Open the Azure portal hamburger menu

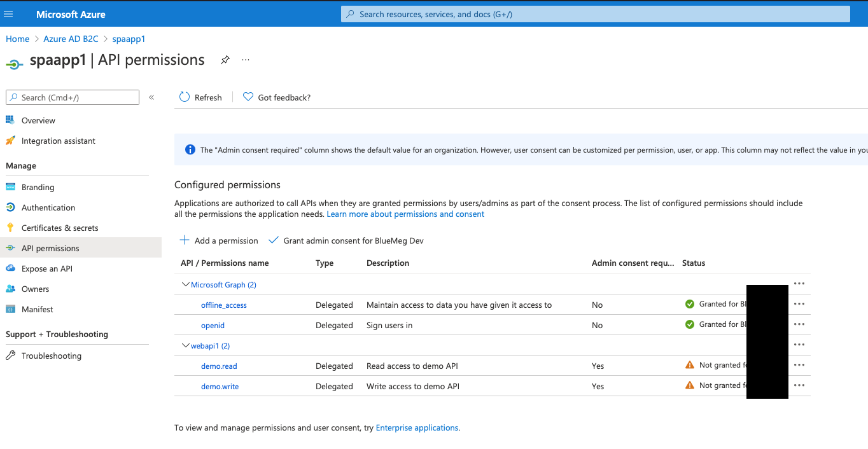[x=8, y=13]
